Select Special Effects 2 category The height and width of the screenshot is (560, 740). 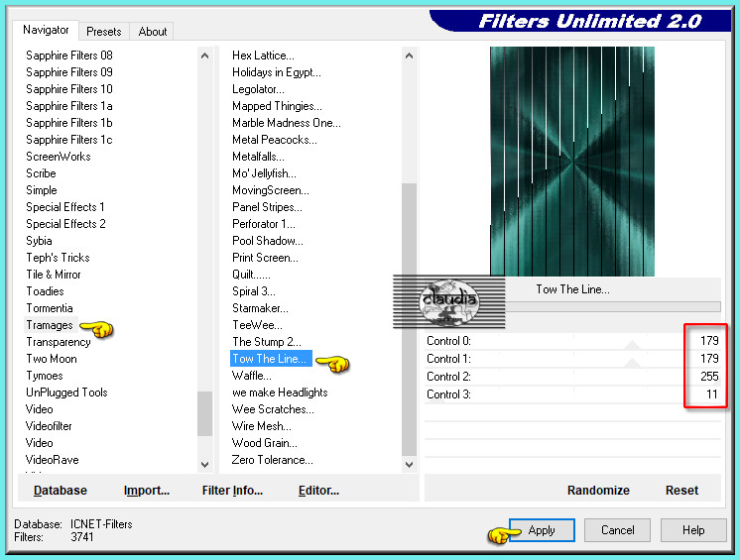pyautogui.click(x=65, y=224)
